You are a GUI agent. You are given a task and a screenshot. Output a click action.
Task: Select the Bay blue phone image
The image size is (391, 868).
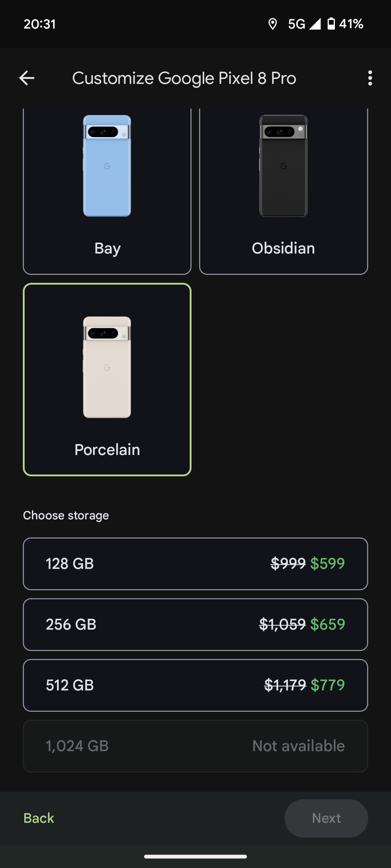coord(107,166)
